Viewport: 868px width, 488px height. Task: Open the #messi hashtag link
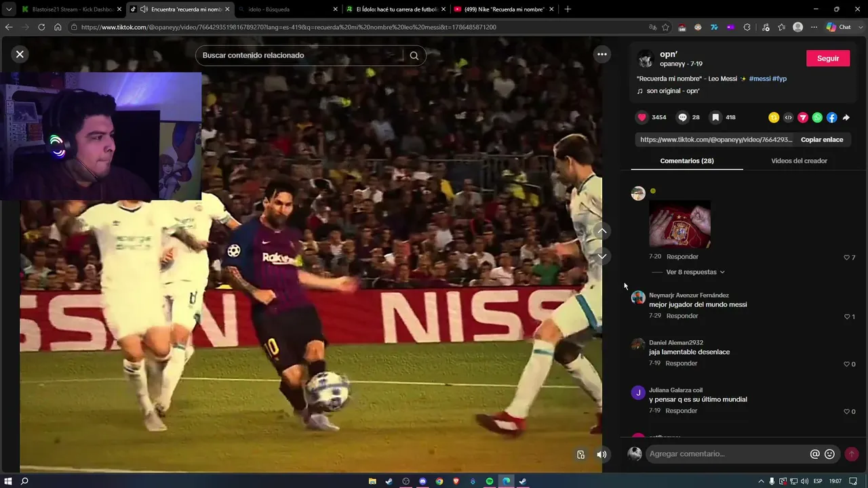759,79
